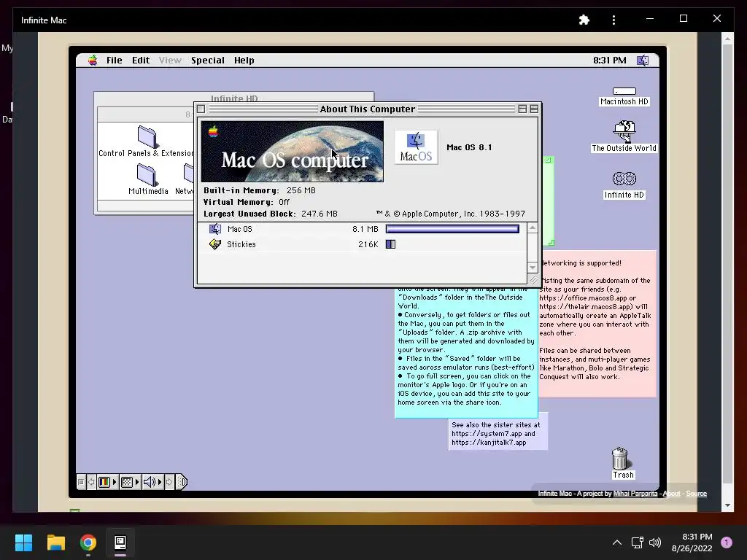Image resolution: width=747 pixels, height=560 pixels.
Task: Click the Control Strip right scroll arrow
Action: point(169,482)
